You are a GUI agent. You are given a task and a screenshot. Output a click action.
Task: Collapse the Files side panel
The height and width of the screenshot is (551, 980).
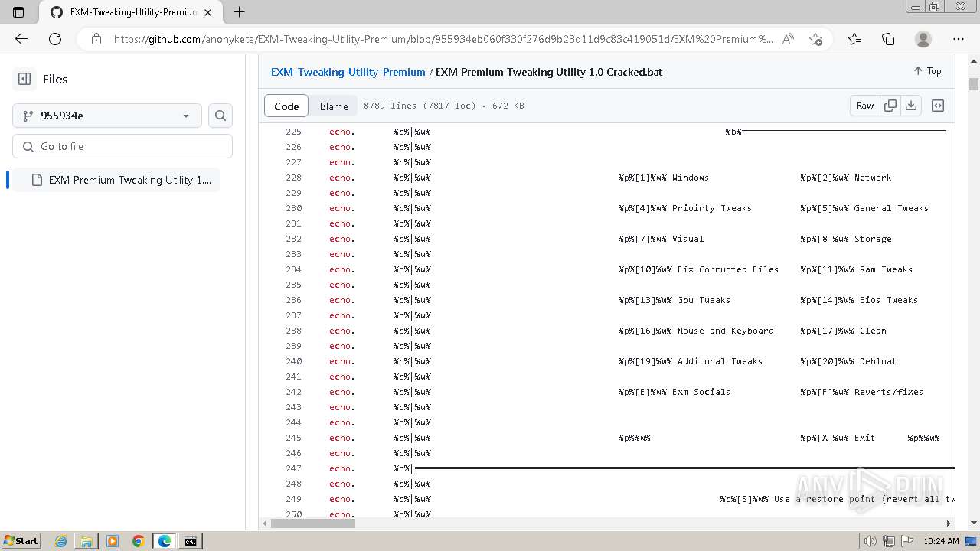click(x=24, y=79)
